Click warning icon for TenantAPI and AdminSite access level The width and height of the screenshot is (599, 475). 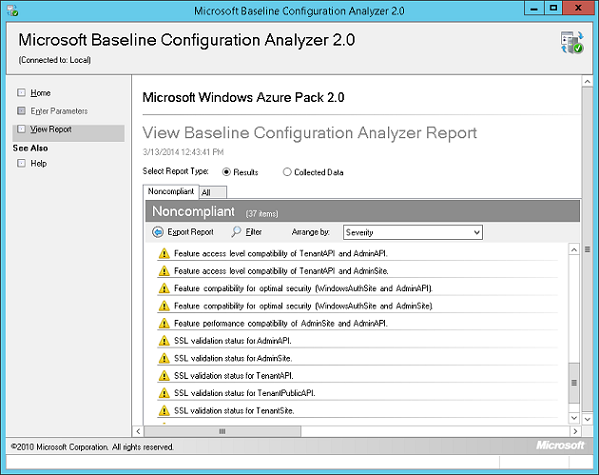(164, 271)
